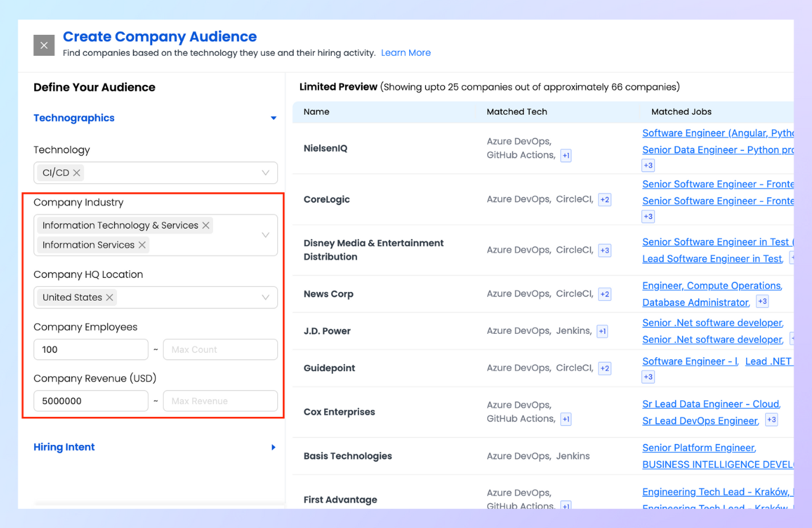Show Cox Enterprises' +1 more matched tech
Image resolution: width=812 pixels, height=528 pixels.
coord(566,419)
